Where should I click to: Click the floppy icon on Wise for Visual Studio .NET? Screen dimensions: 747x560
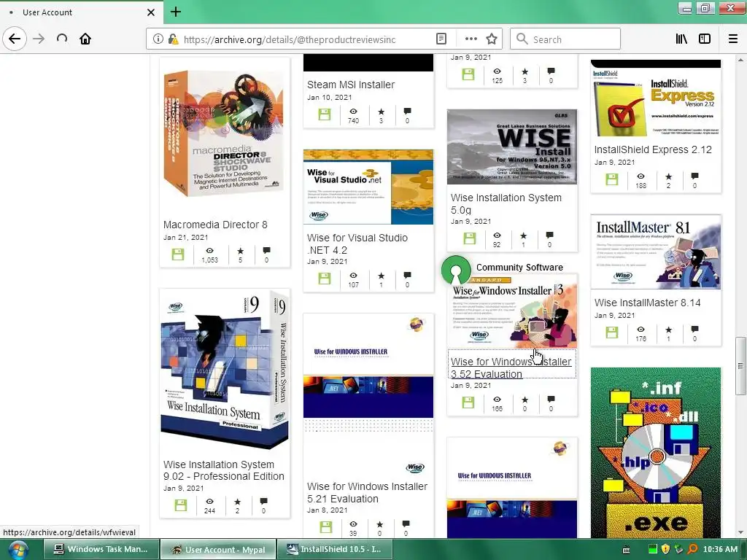[x=325, y=279]
